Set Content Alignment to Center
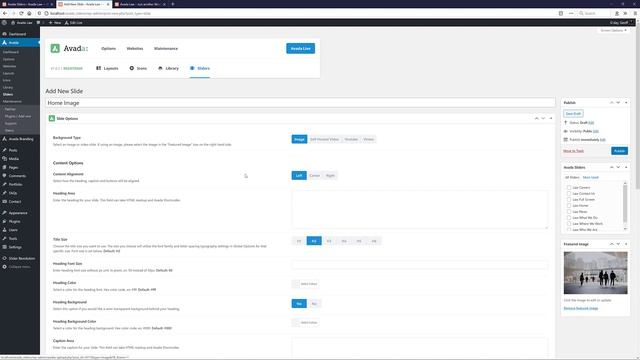The height and width of the screenshot is (360, 640). click(x=314, y=176)
